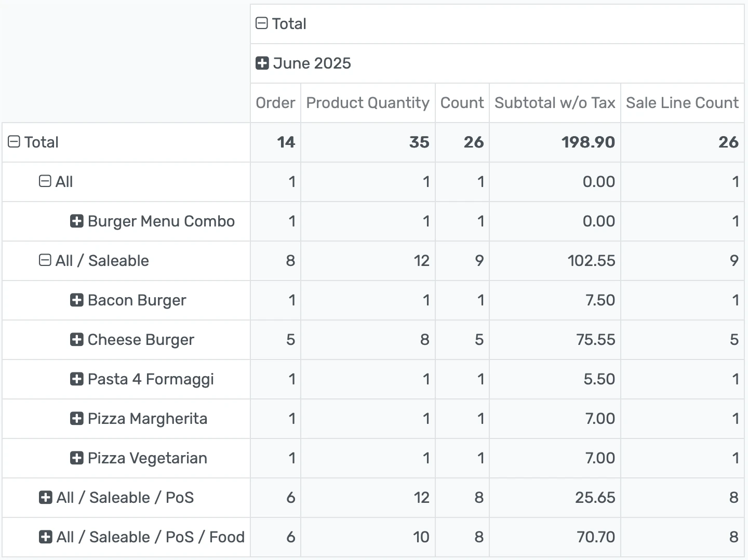Screen dimensions: 748x560
Task: Select the Count column header
Action: click(461, 103)
